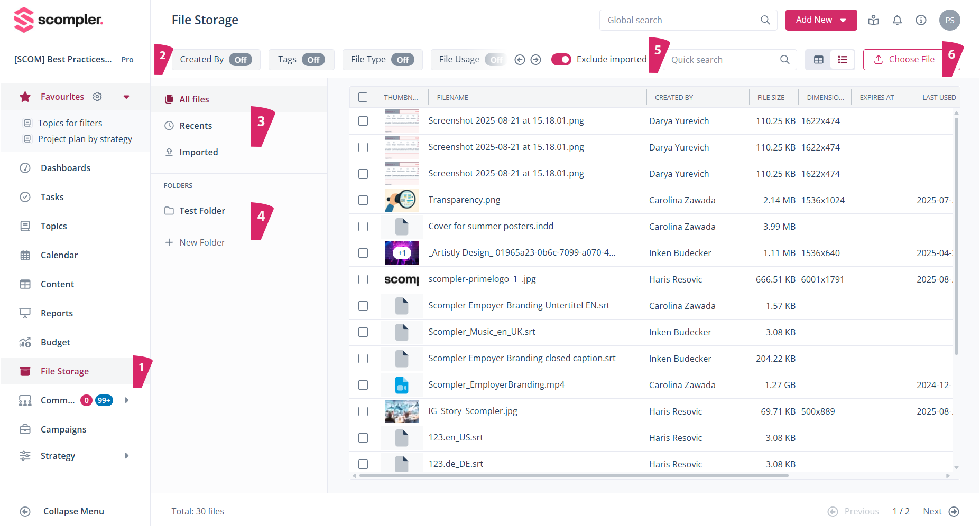Click into the Quick search field

pos(722,60)
